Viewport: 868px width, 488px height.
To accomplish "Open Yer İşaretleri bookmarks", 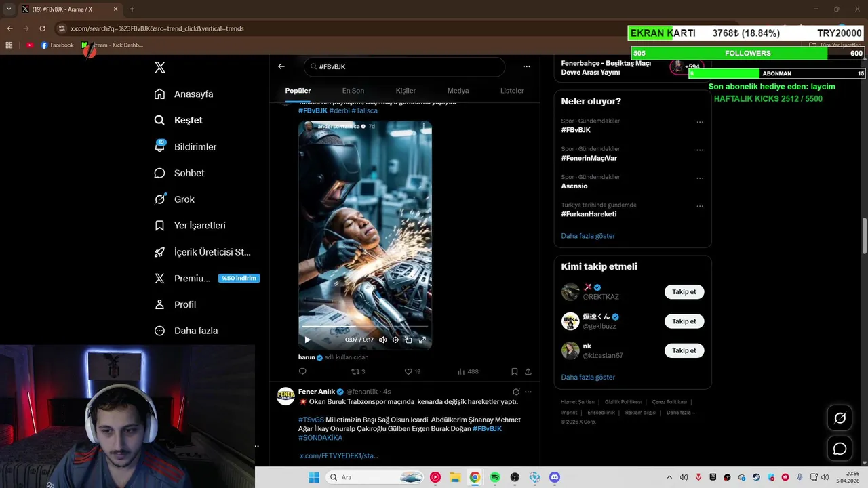I will 191,226.
